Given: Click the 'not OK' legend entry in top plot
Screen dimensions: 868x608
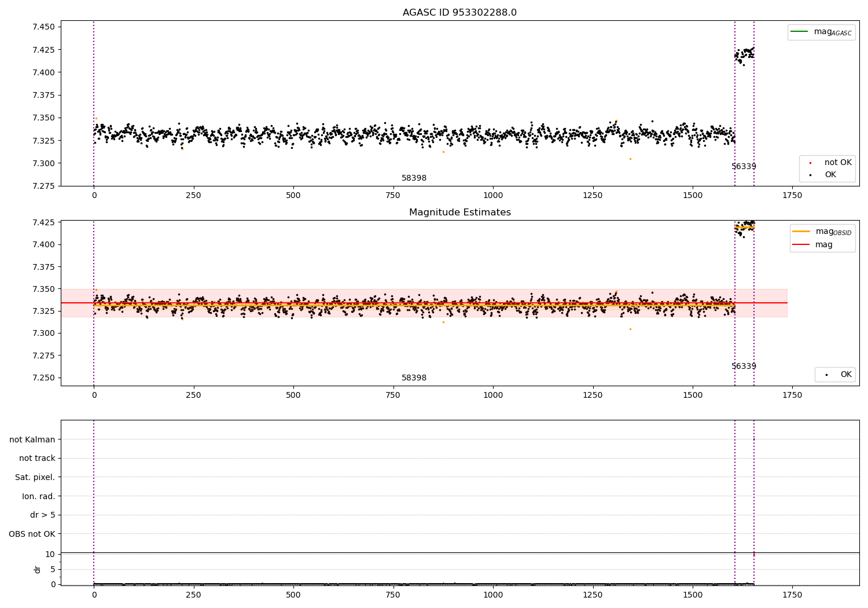Looking at the screenshot, I should click(830, 163).
